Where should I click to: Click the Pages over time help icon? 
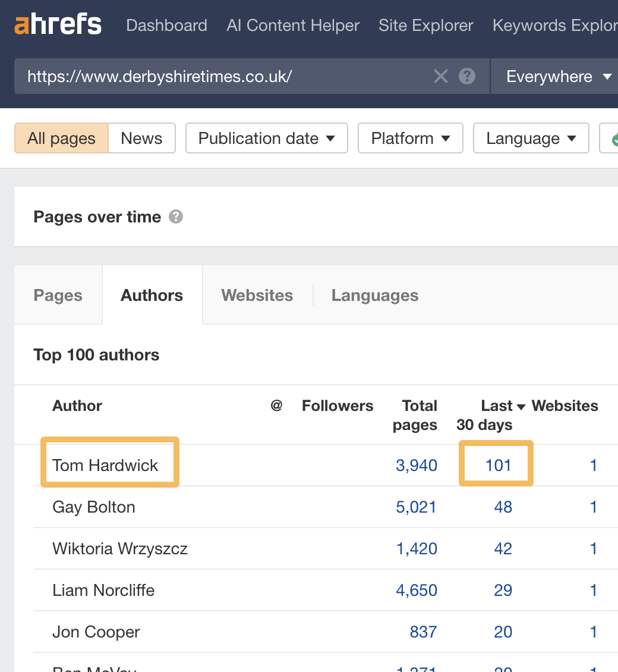point(175,217)
